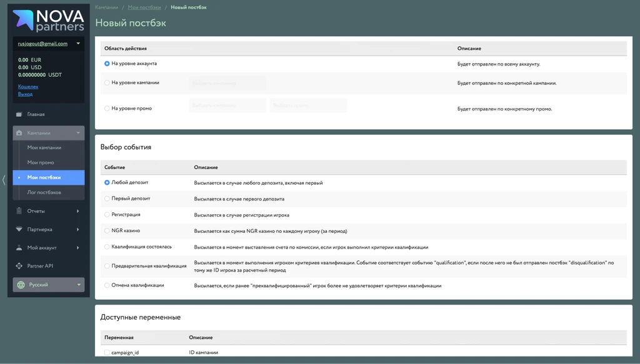Select the Отмена квалификации event
This screenshot has width=640, height=364.
pyautogui.click(x=107, y=285)
